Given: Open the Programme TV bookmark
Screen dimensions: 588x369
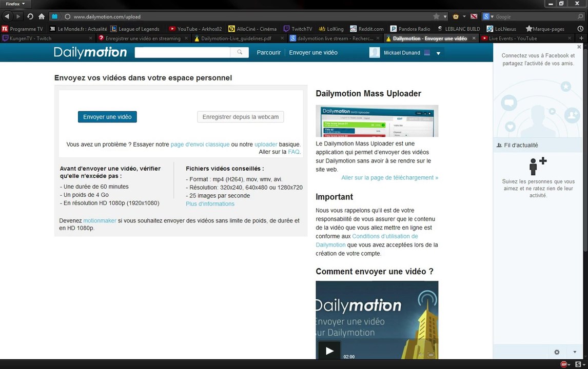Looking at the screenshot, I should 23,29.
